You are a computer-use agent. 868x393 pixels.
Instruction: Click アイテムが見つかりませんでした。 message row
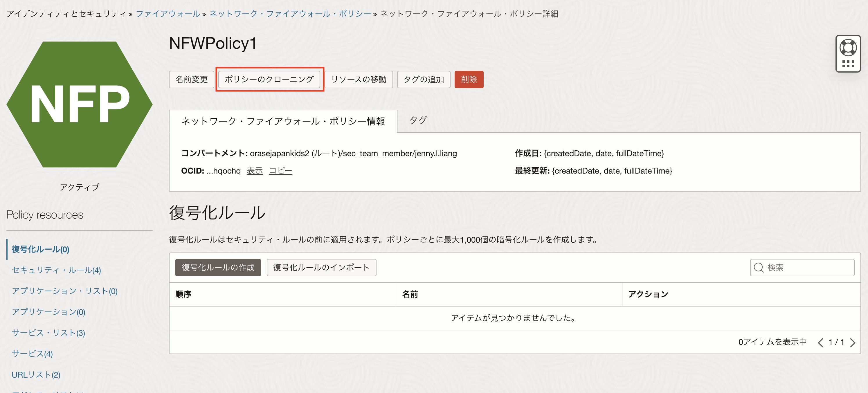[514, 318]
